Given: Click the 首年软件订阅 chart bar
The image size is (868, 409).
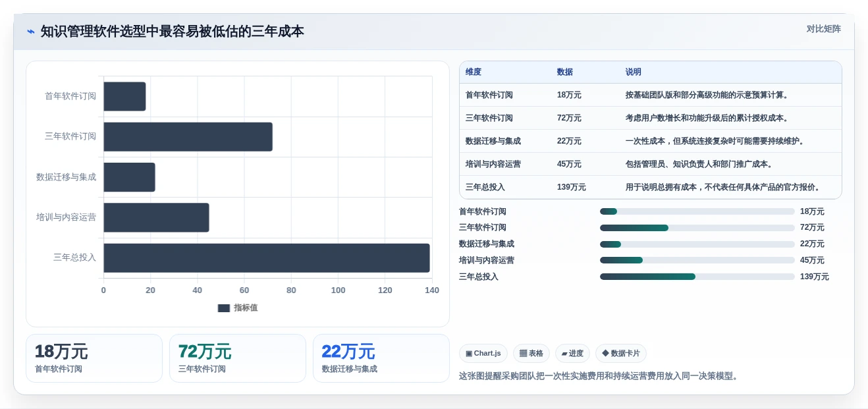Looking at the screenshot, I should coord(124,96).
